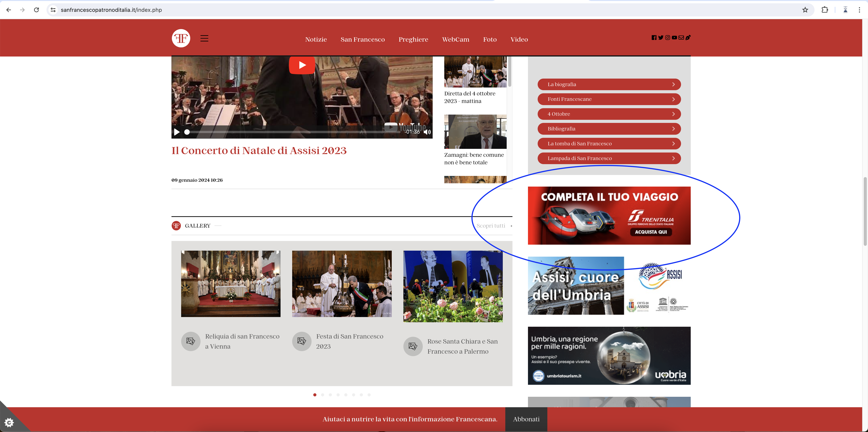Open the hamburger menu icon
This screenshot has height=432, width=868.
tap(204, 38)
